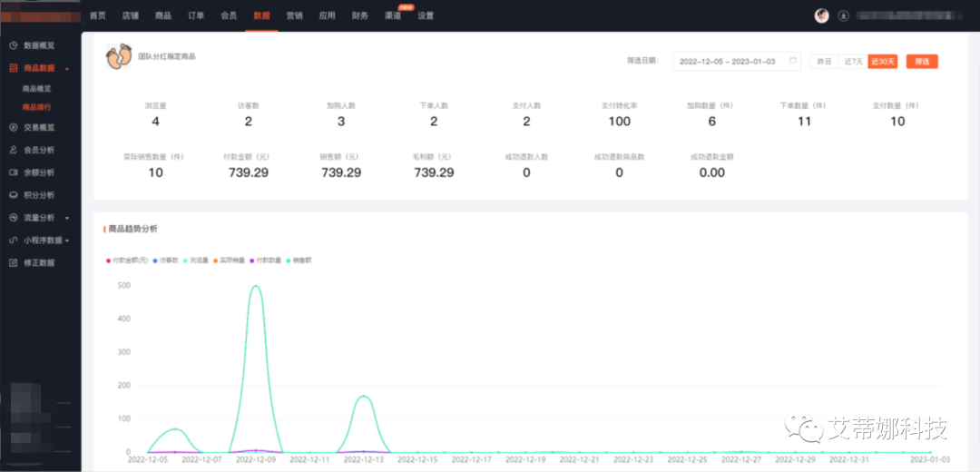Open 数据概览 in the sidebar
This screenshot has width=980, height=472.
(x=39, y=45)
